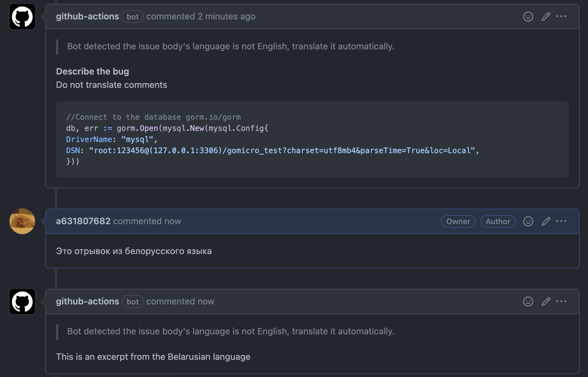Click the bottom github-actions avatar logo
This screenshot has width=588, height=377.
click(22, 302)
